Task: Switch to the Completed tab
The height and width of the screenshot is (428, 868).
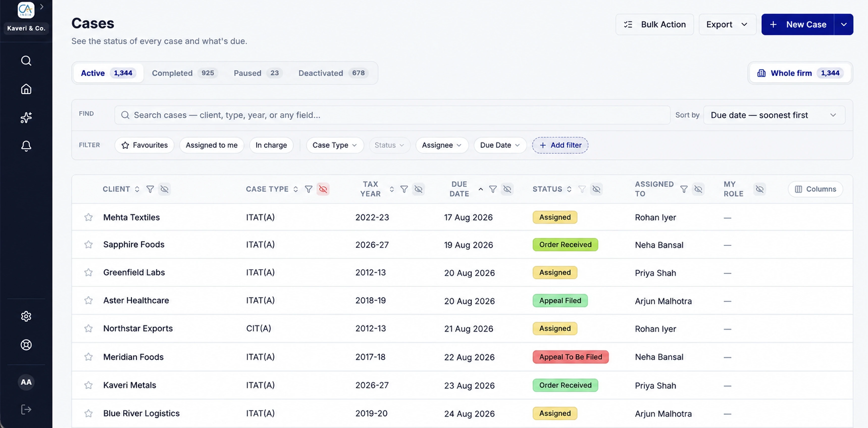Action: click(185, 73)
